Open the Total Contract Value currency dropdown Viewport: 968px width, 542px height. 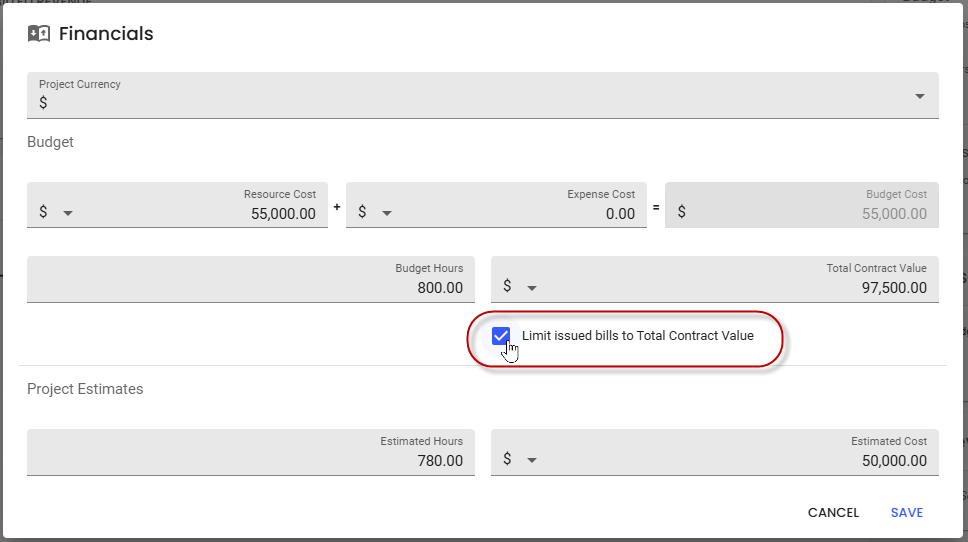tap(532, 288)
